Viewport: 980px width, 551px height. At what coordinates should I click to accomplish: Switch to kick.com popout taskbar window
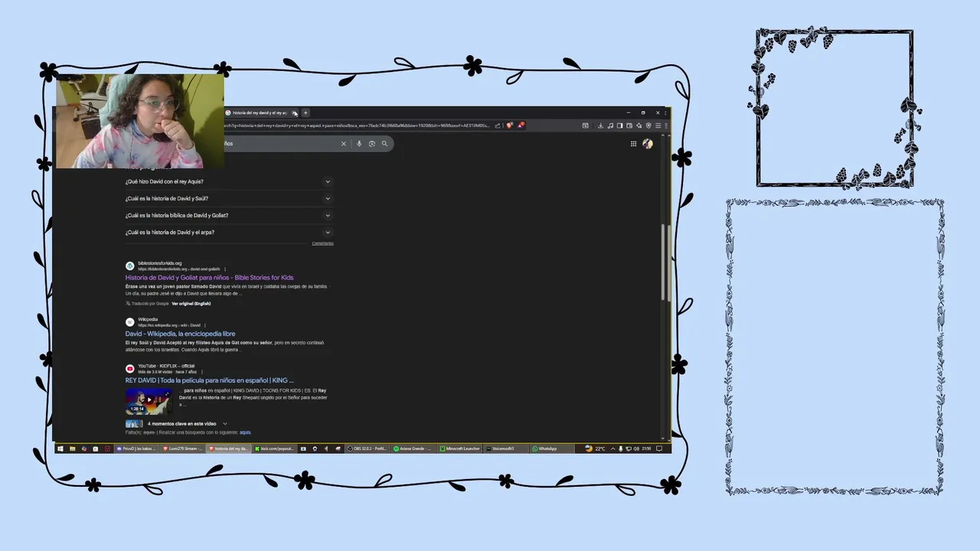274,448
